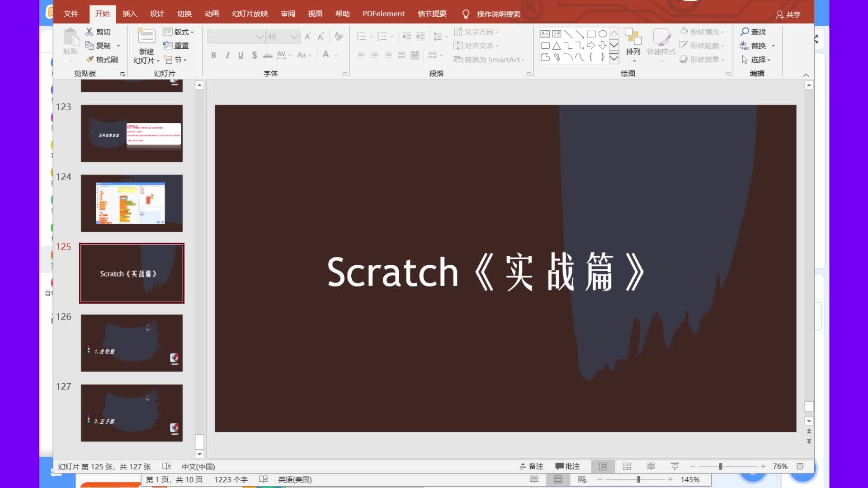Open the Section (节) dropdown

point(175,60)
